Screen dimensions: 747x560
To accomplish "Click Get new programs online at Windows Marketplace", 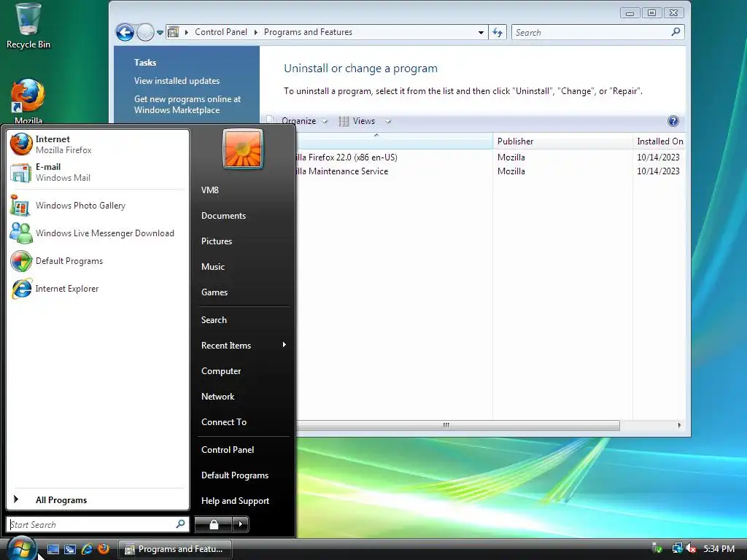I will click(187, 104).
